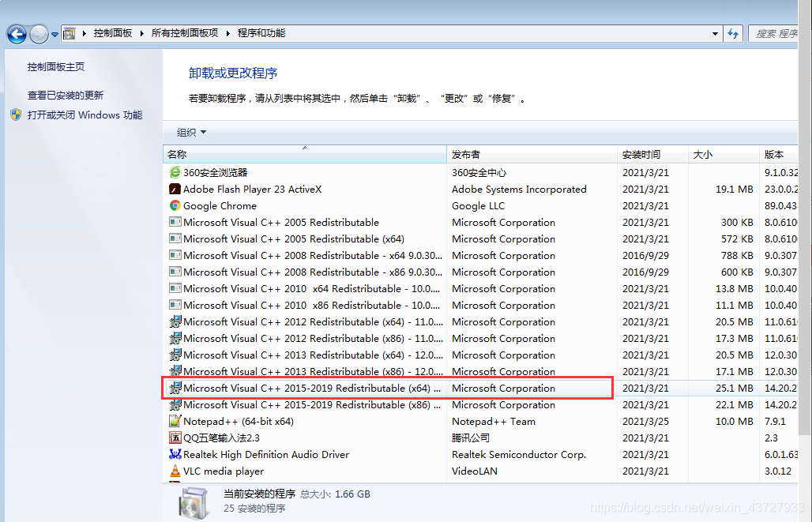
Task: Select Notepad++ (64-bit x64) entry name
Action: 239,421
